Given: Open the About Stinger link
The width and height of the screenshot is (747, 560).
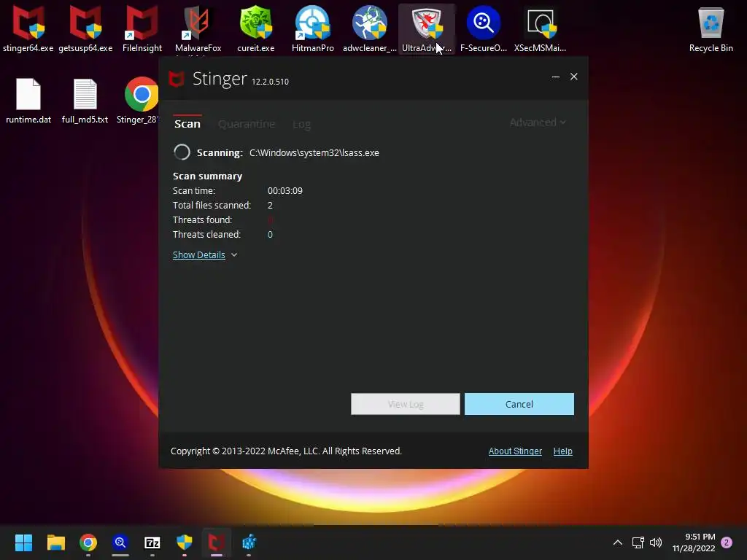Looking at the screenshot, I should pyautogui.click(x=515, y=451).
